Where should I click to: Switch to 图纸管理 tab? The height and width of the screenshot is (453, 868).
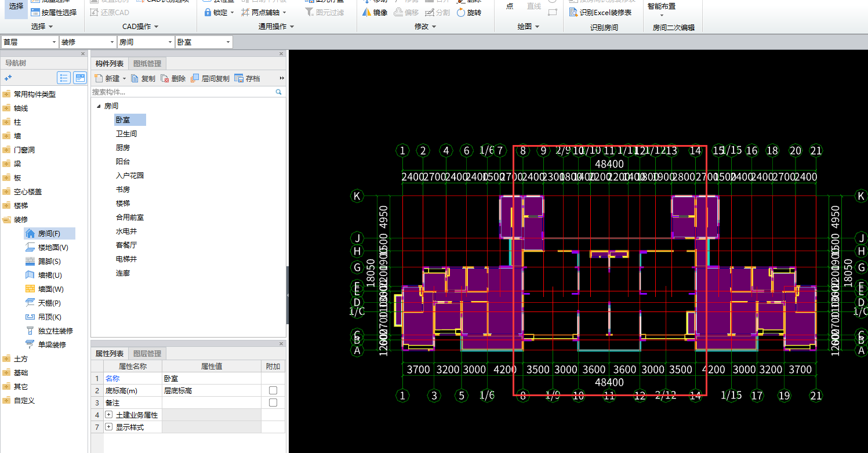147,64
